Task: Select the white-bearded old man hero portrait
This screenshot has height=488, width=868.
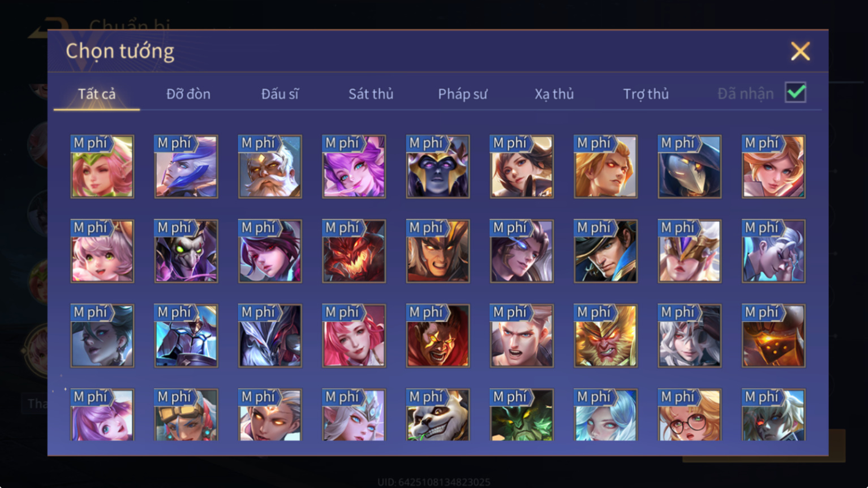Action: click(270, 166)
